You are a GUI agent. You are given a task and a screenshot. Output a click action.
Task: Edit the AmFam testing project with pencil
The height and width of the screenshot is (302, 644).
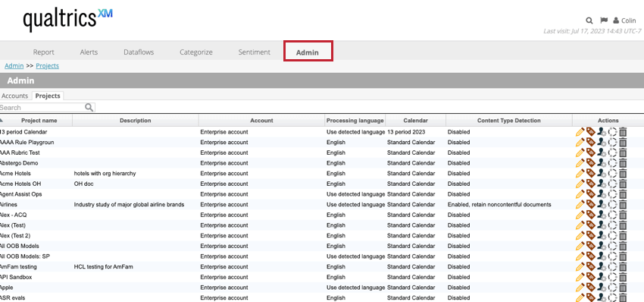(x=580, y=266)
